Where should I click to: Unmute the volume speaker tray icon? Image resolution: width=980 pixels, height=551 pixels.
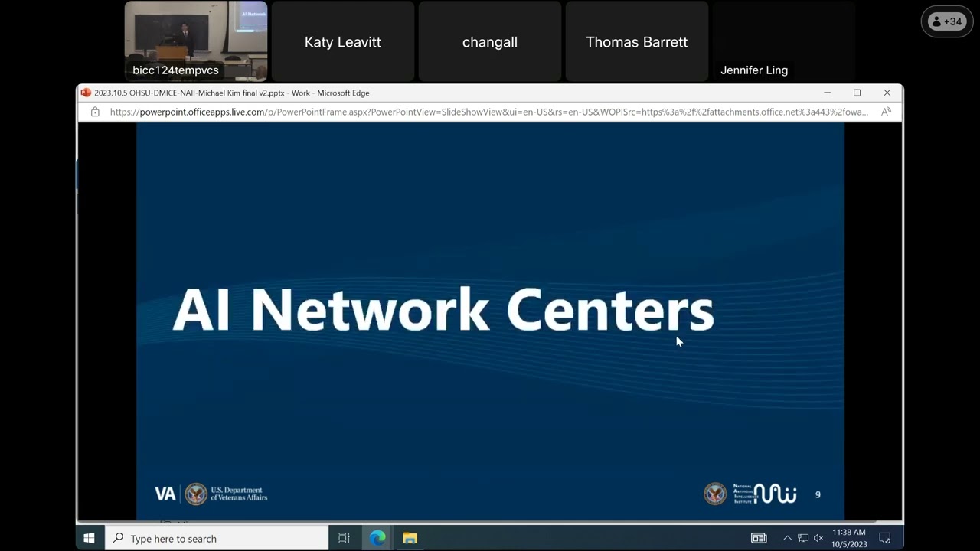point(818,538)
